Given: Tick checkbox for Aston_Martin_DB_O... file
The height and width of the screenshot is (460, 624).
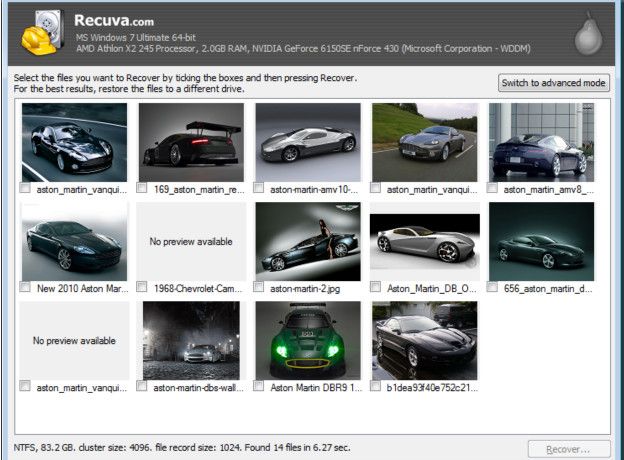Looking at the screenshot, I should 375,287.
